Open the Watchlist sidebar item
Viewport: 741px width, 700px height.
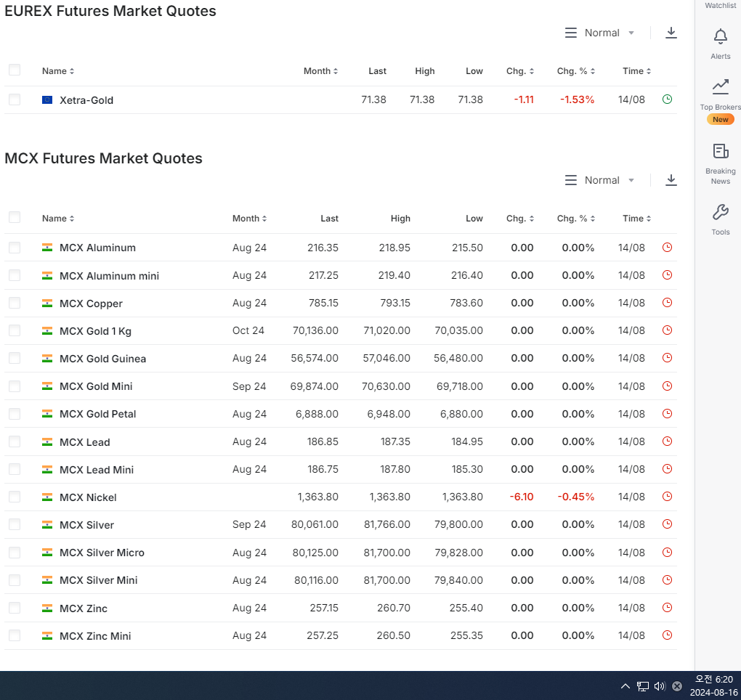720,5
